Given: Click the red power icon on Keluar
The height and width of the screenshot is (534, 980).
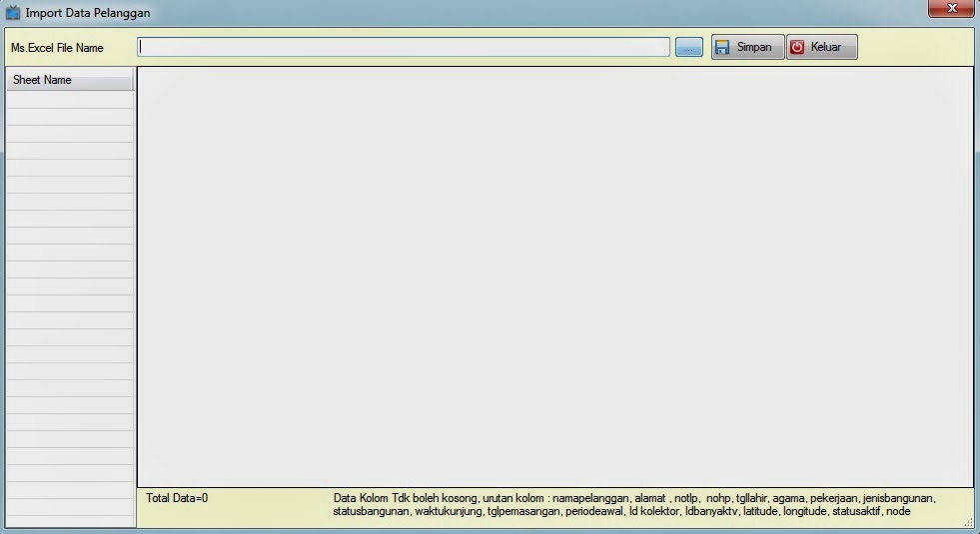Looking at the screenshot, I should 797,48.
